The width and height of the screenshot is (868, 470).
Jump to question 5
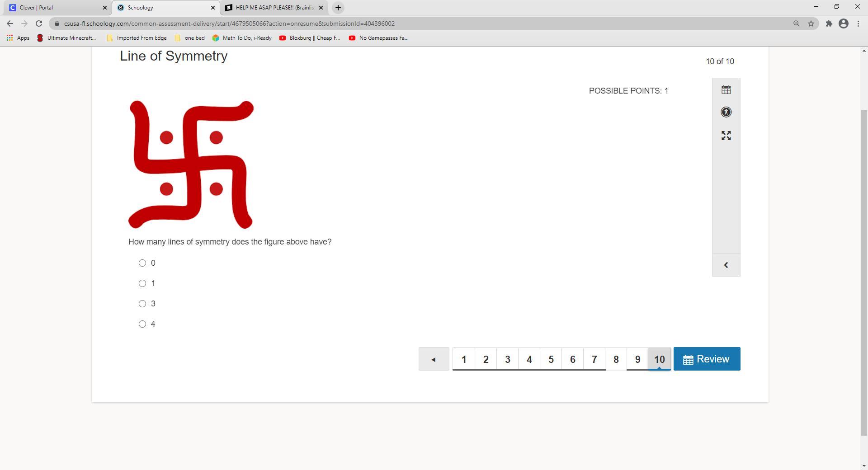pos(551,359)
